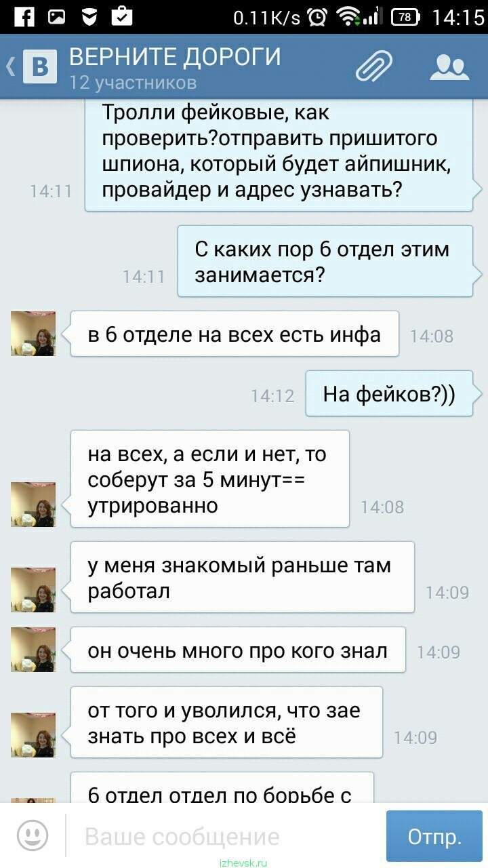Tap the alarm clock status icon
The image size is (488, 868).
(x=317, y=16)
